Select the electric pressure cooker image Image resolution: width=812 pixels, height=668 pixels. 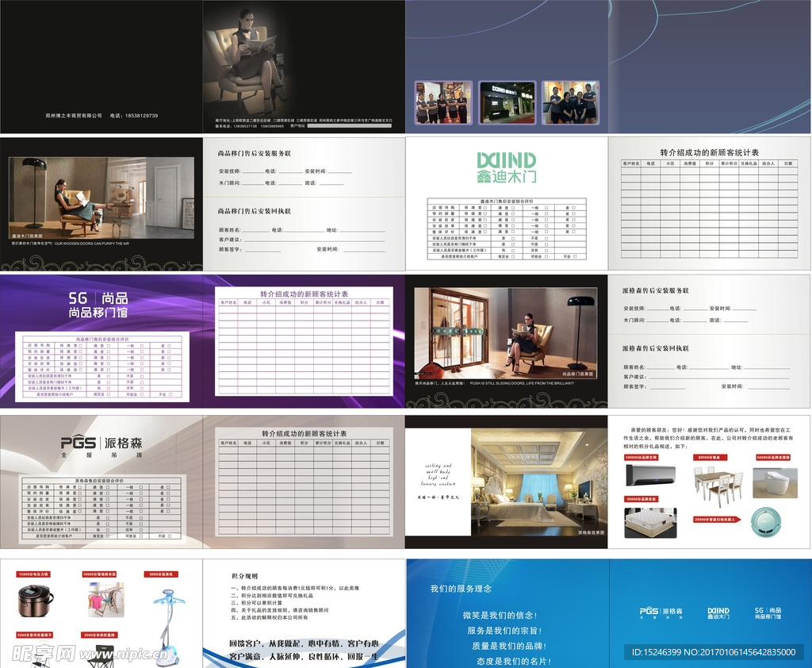36,600
